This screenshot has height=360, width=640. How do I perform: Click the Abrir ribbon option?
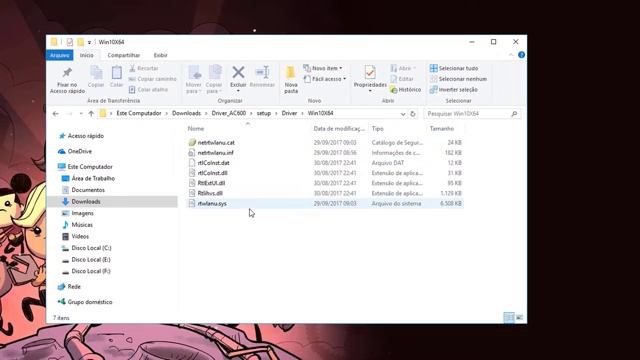pos(403,69)
